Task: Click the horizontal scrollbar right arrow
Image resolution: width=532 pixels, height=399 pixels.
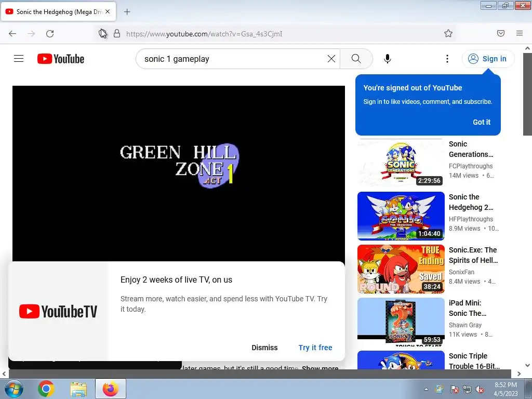Action: 519,374
